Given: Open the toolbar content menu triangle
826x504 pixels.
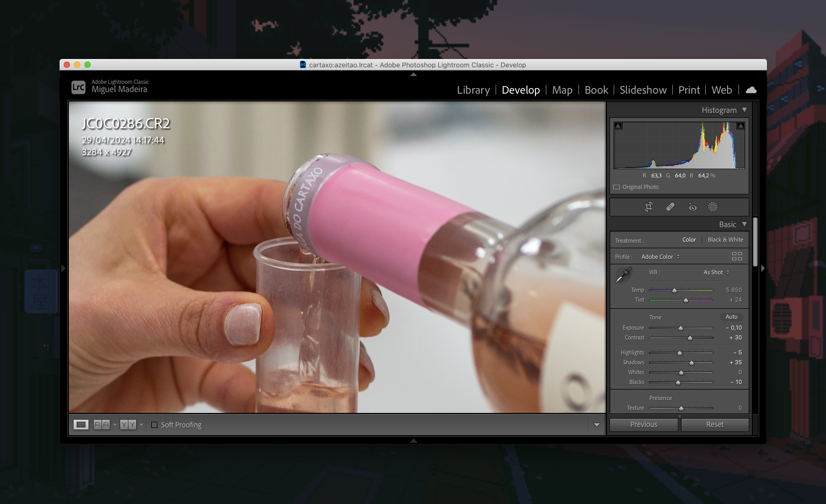Looking at the screenshot, I should point(597,425).
